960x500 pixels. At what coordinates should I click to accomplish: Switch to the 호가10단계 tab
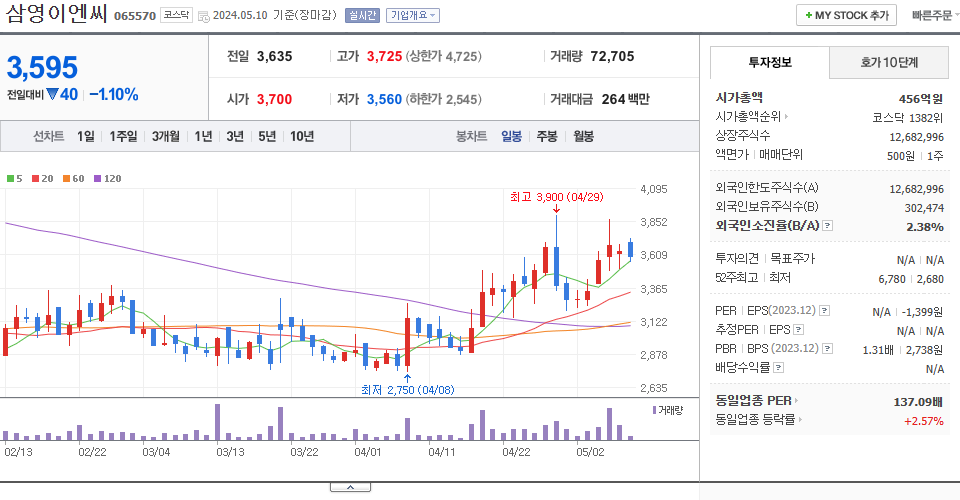[x=889, y=62]
